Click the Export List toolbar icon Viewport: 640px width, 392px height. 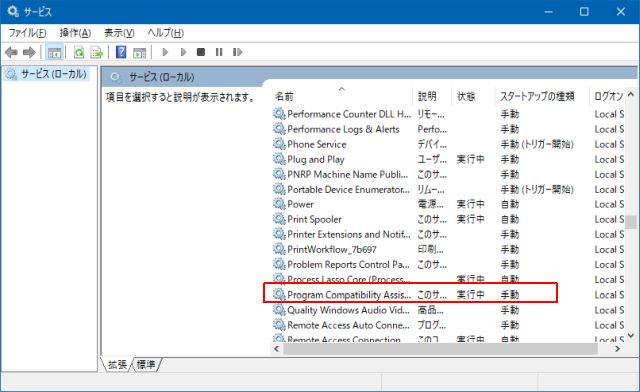point(97,52)
